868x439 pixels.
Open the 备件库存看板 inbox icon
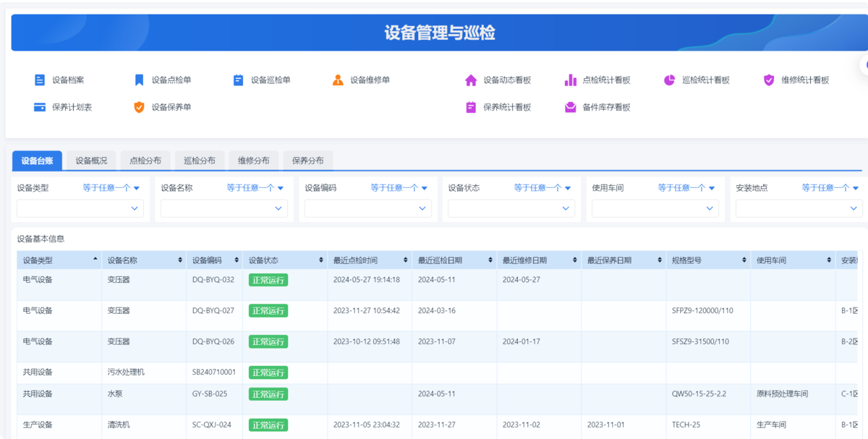point(571,107)
